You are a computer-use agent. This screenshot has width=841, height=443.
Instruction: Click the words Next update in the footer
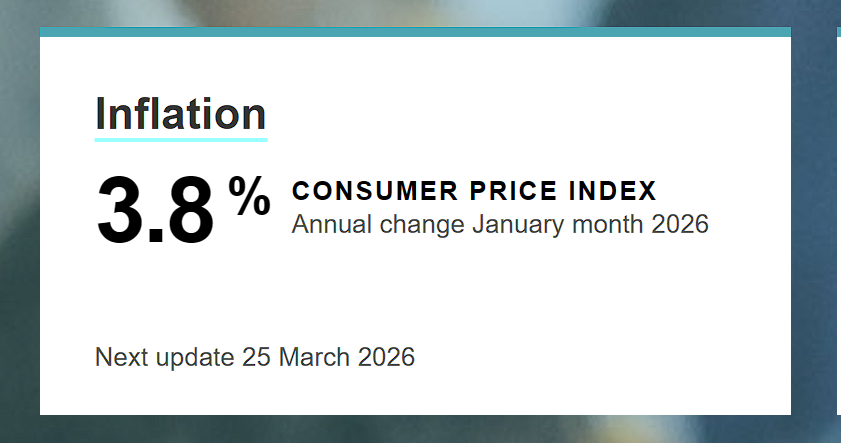pos(164,357)
